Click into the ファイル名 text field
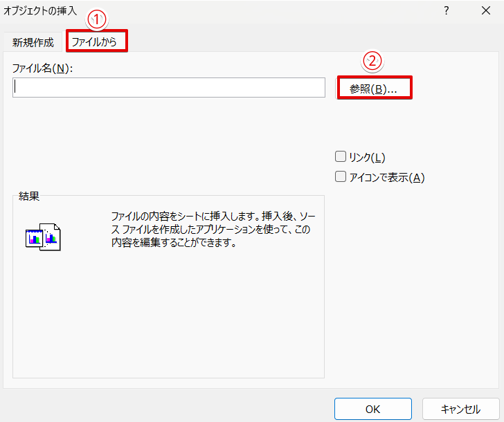The image size is (504, 422). tap(168, 88)
